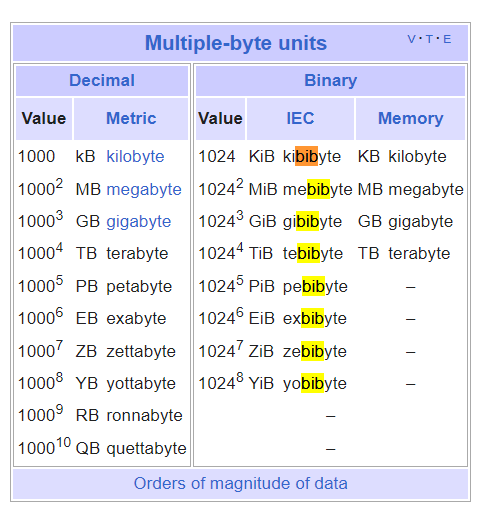Open the kilobyte link in Metric column
This screenshot has width=481, height=508.
click(x=135, y=156)
